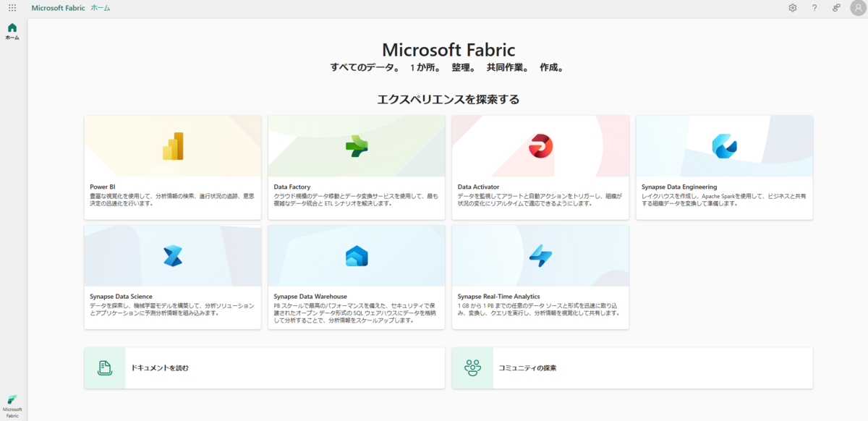Open the Synapse Data Science card title

[121, 297]
